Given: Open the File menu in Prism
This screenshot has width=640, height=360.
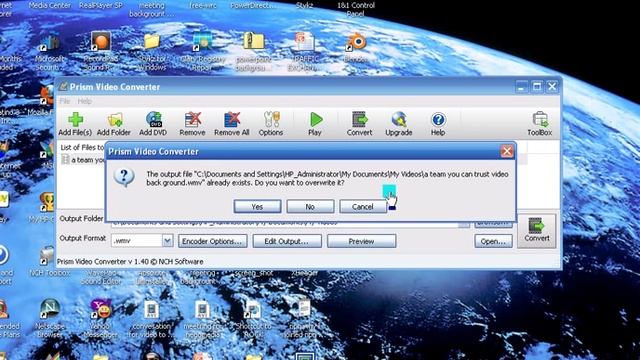Looking at the screenshot, I should pyautogui.click(x=64, y=101).
